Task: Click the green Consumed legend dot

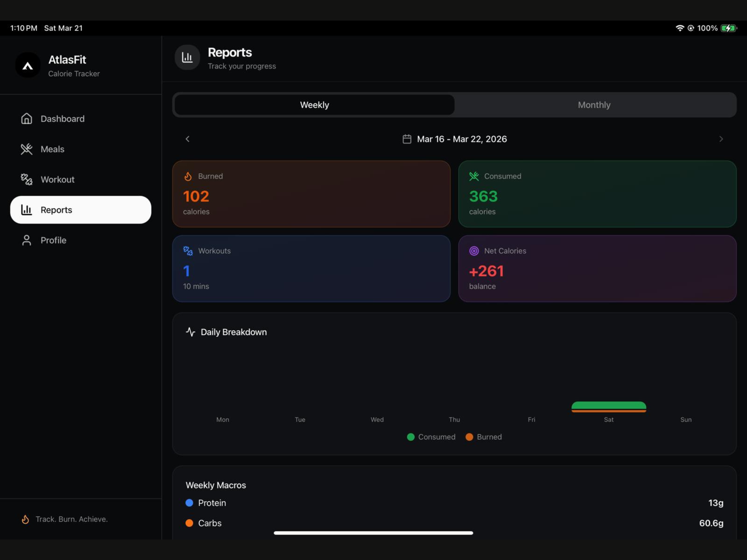Action: (411, 437)
